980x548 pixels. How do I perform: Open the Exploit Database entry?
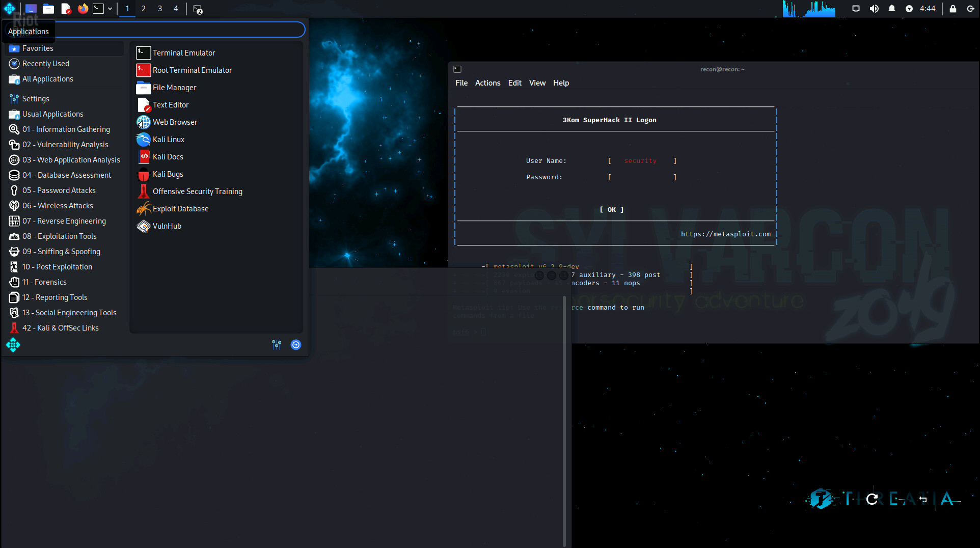click(x=180, y=209)
